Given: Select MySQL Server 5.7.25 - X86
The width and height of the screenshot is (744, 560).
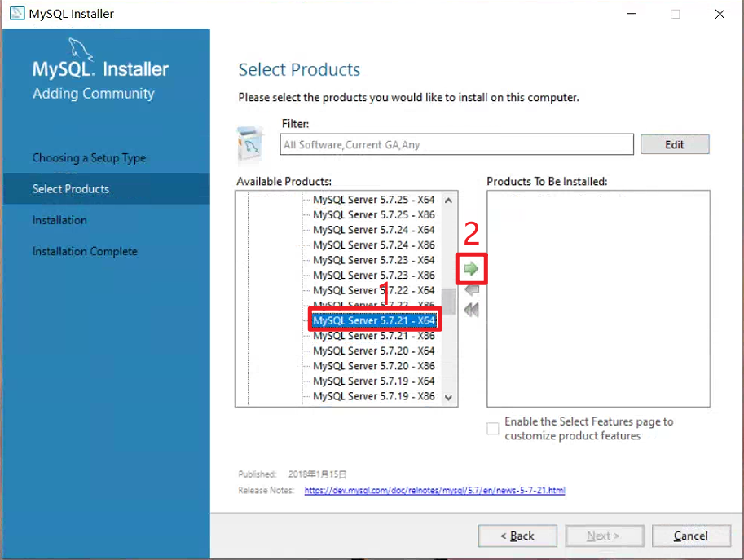Looking at the screenshot, I should pyautogui.click(x=374, y=215).
